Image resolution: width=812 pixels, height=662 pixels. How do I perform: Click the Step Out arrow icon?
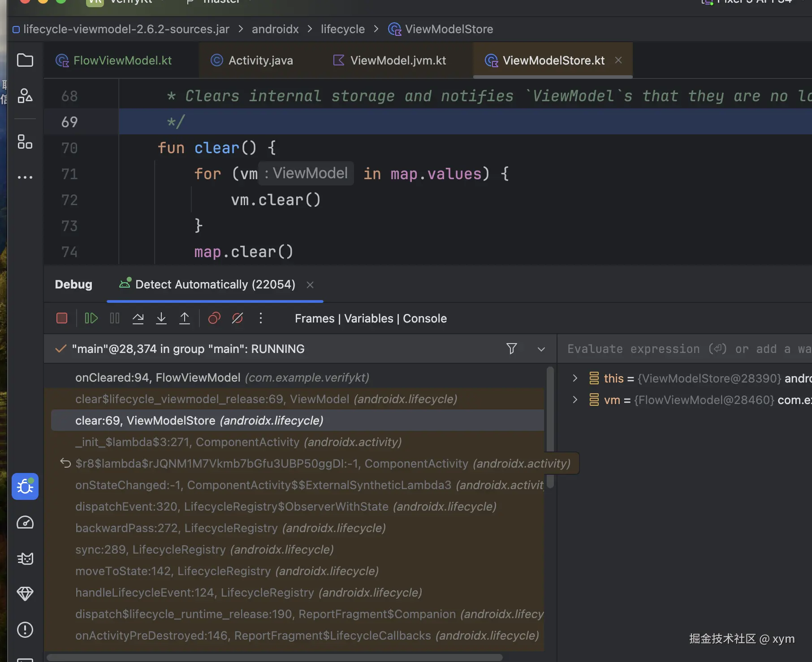pyautogui.click(x=185, y=318)
